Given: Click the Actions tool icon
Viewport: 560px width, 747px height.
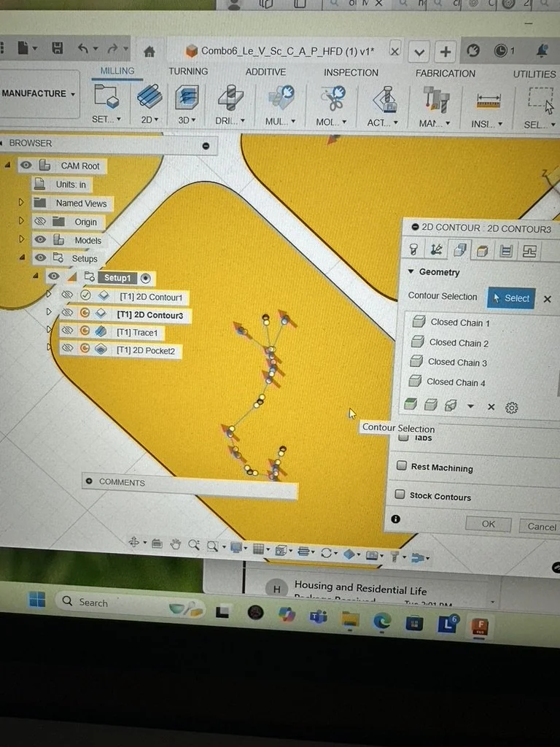Looking at the screenshot, I should point(385,99).
